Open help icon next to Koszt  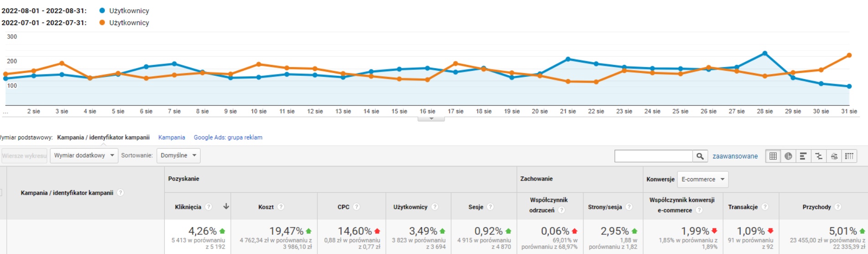281,207
